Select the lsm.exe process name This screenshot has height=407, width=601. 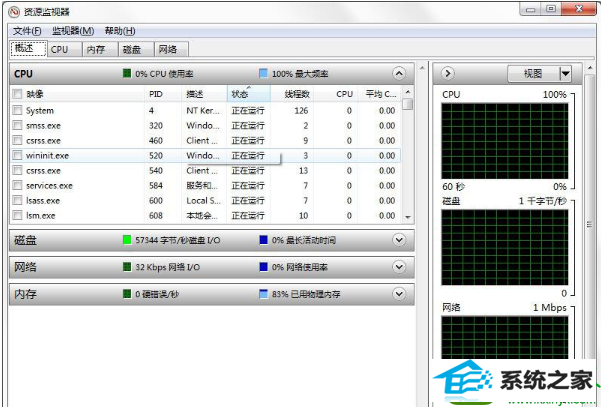click(x=41, y=216)
